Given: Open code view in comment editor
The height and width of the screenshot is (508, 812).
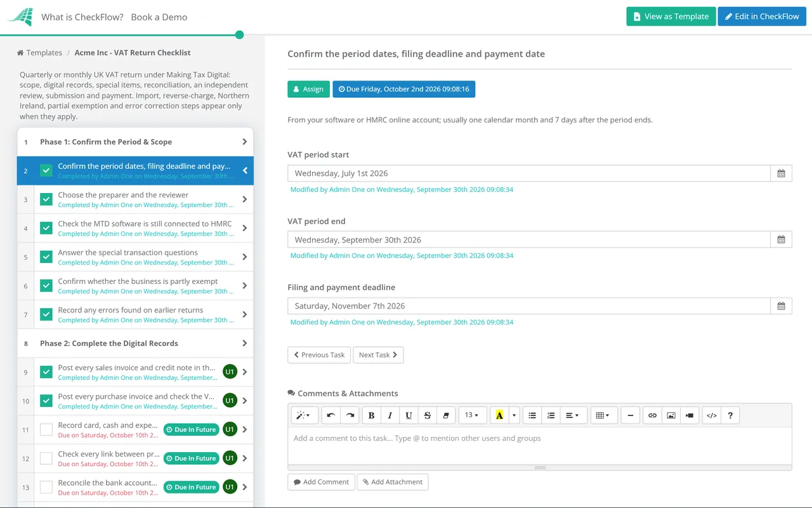Looking at the screenshot, I should (x=712, y=415).
